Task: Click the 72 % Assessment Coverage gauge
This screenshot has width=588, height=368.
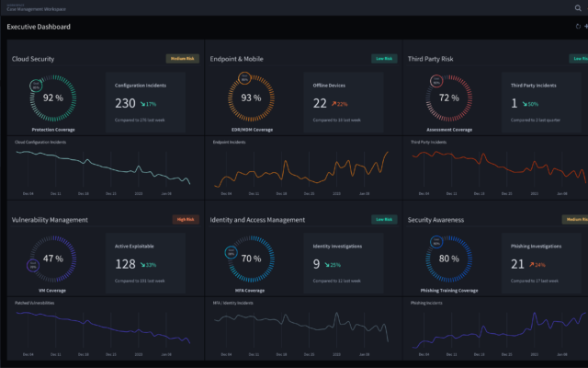Action: (449, 98)
